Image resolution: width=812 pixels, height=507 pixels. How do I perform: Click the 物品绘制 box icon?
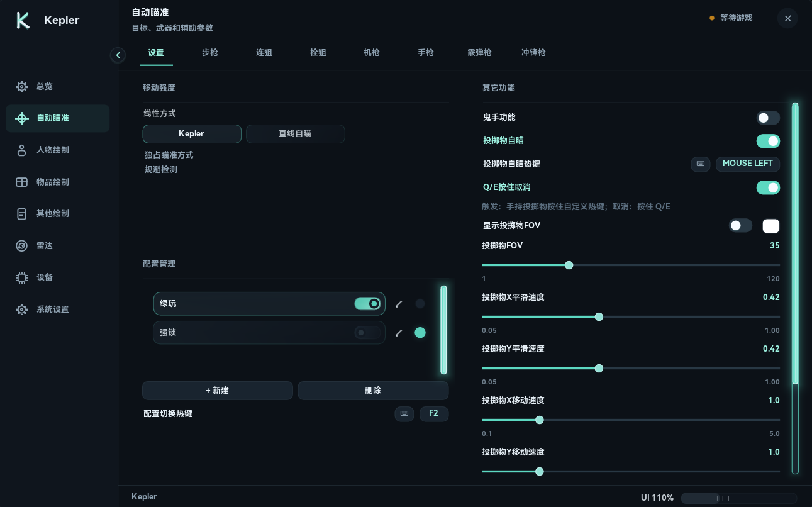coord(22,182)
